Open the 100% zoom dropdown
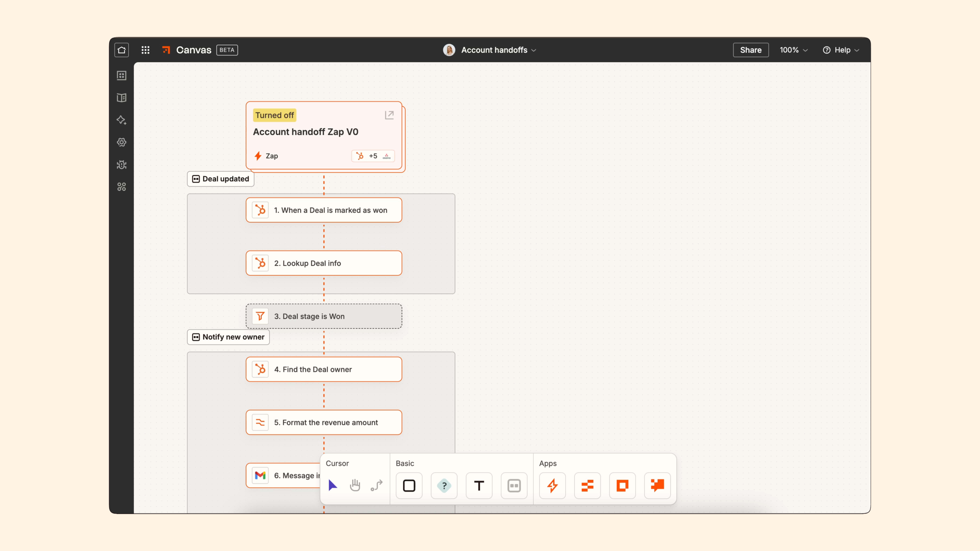Image resolution: width=980 pixels, height=551 pixels. [x=794, y=50]
